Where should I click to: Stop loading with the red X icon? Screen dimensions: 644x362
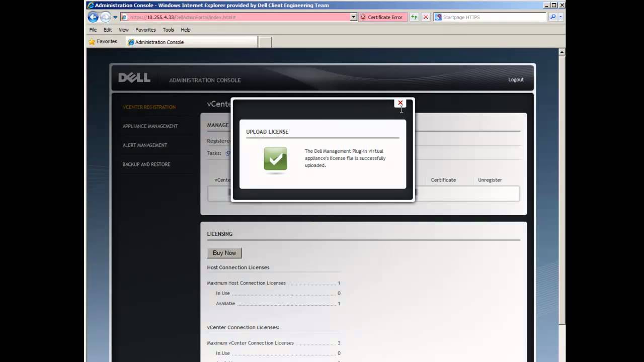(426, 17)
